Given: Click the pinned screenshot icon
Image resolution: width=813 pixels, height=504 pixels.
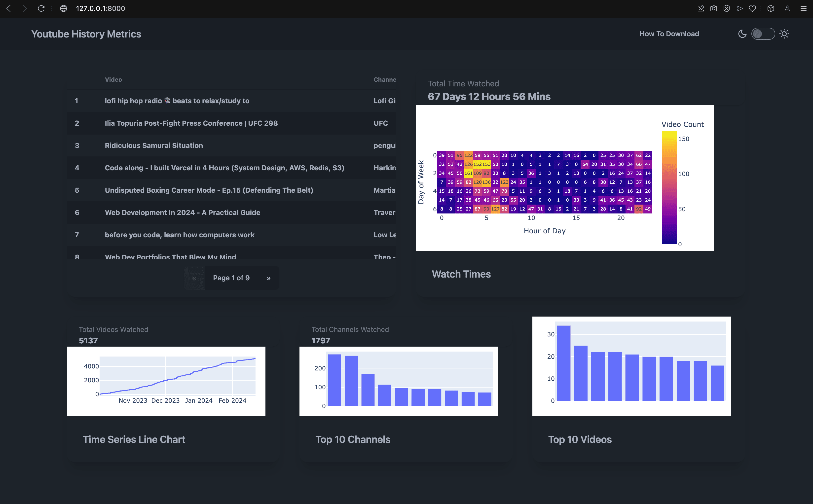Looking at the screenshot, I should coord(701,8).
